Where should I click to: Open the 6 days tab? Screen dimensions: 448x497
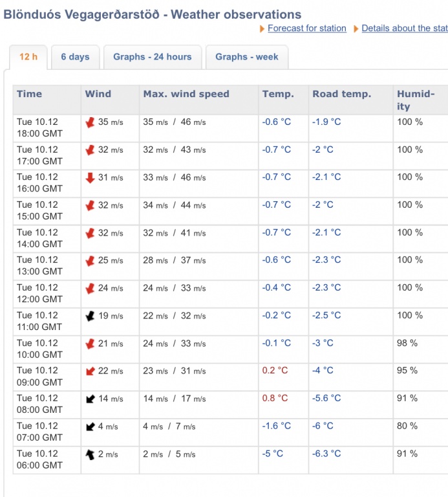(75, 57)
